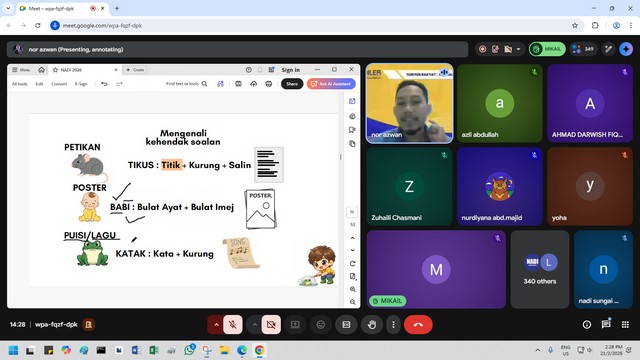Open the emoji reactions button
Viewport: 640px width, 360px height.
[321, 324]
